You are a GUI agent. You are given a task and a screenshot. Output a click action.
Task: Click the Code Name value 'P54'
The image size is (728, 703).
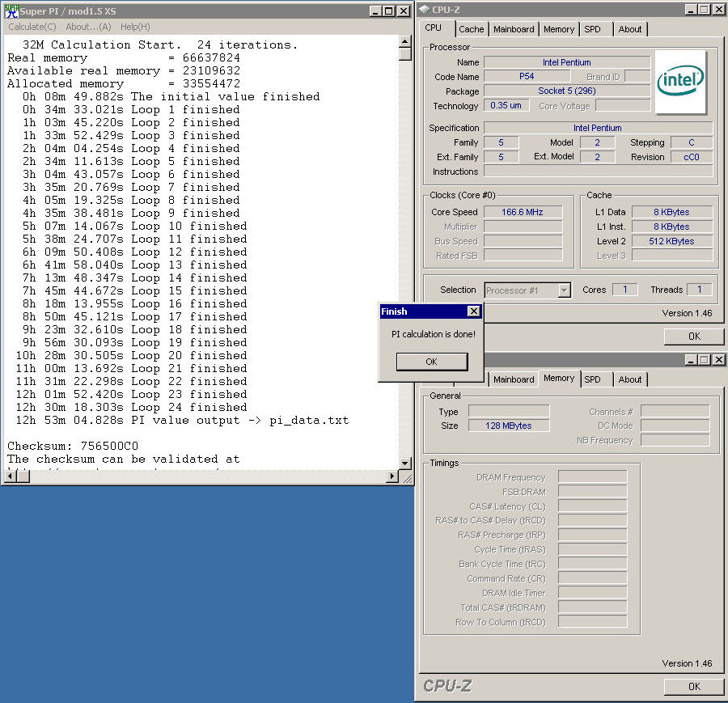(x=527, y=76)
